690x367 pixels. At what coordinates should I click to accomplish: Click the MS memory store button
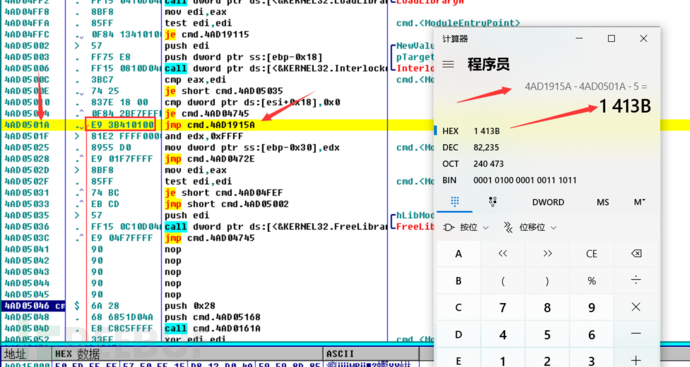click(x=603, y=202)
